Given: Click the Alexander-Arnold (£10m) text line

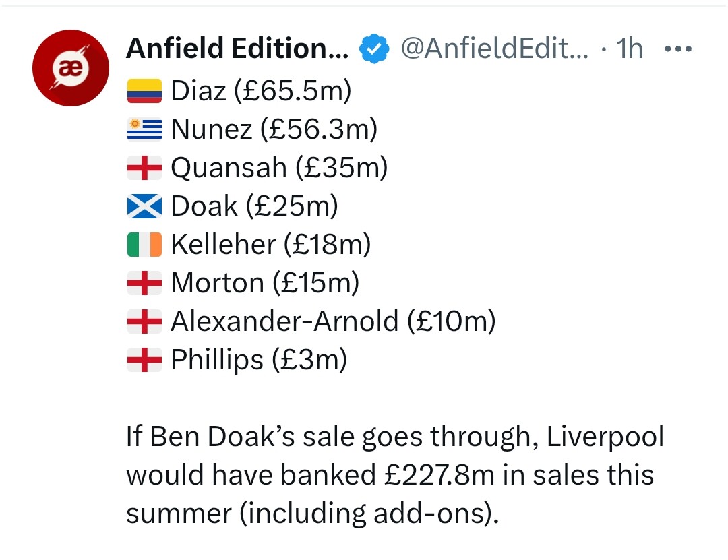Looking at the screenshot, I should (x=333, y=321).
